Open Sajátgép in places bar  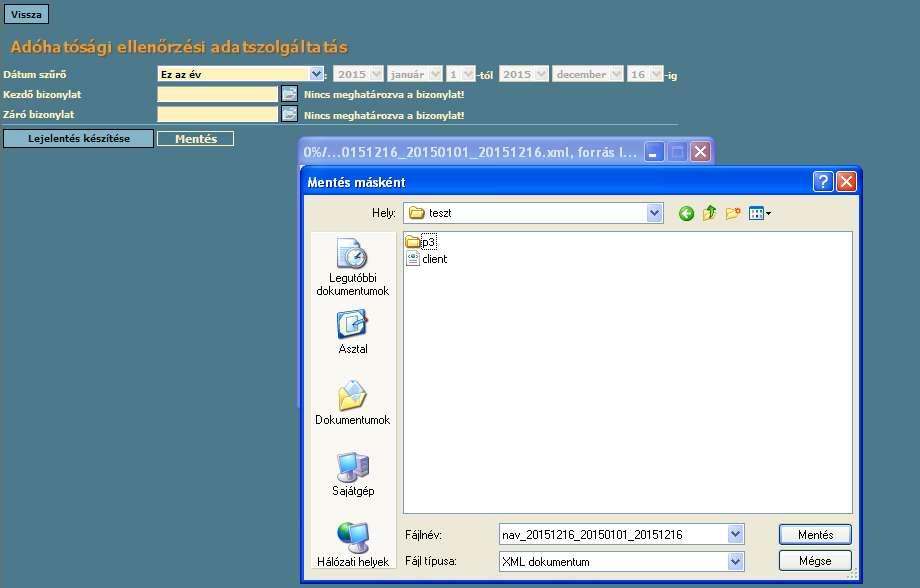353,474
